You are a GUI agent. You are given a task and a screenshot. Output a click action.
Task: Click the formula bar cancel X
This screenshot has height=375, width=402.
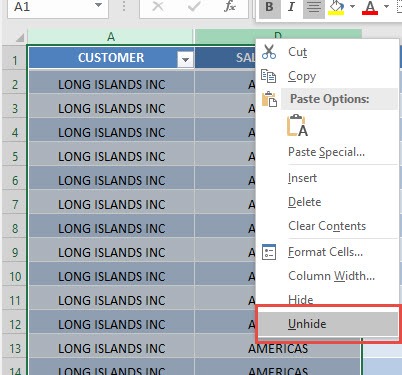[x=158, y=6]
